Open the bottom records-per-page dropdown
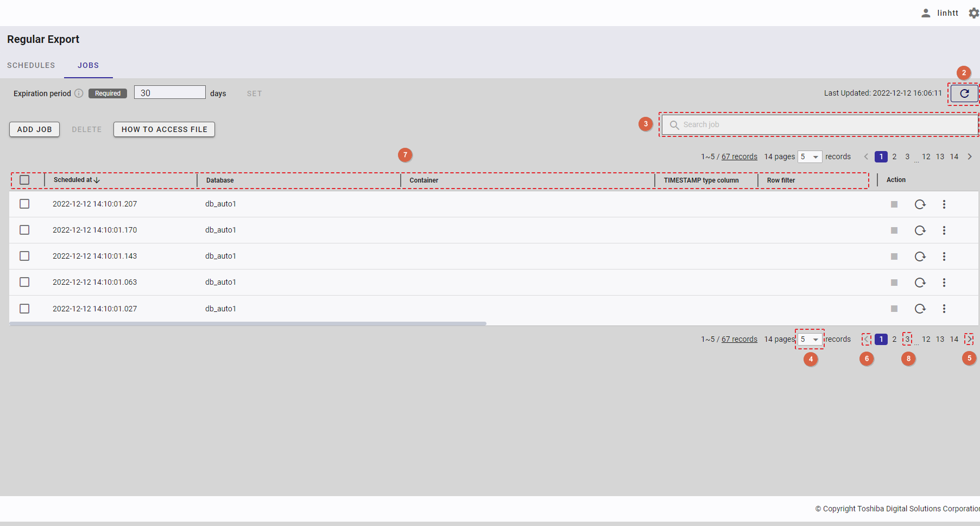The width and height of the screenshot is (980, 526). pos(810,340)
